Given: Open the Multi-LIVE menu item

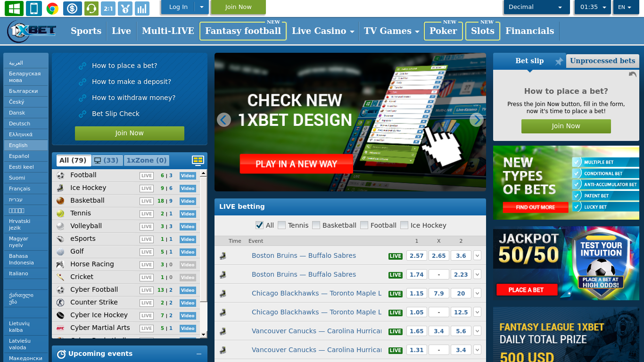Looking at the screenshot, I should (168, 31).
